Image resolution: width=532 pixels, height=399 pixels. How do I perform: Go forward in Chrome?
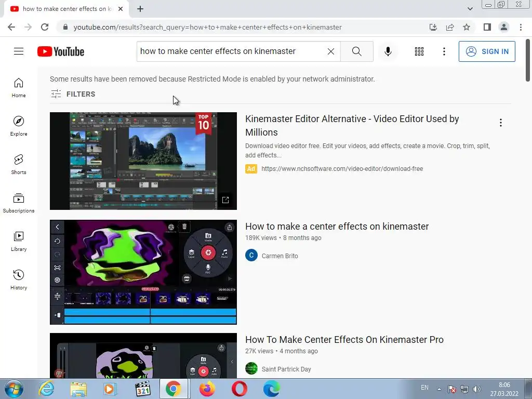coord(28,27)
